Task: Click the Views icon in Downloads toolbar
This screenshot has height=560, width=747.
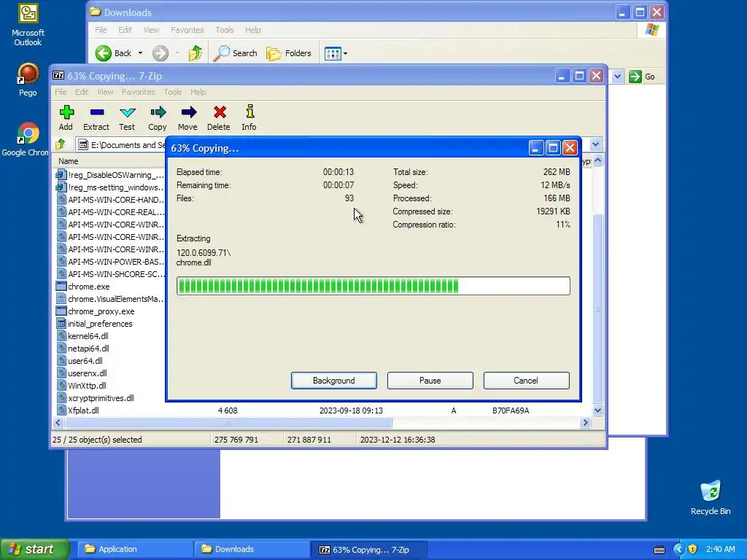Action: pyautogui.click(x=333, y=53)
